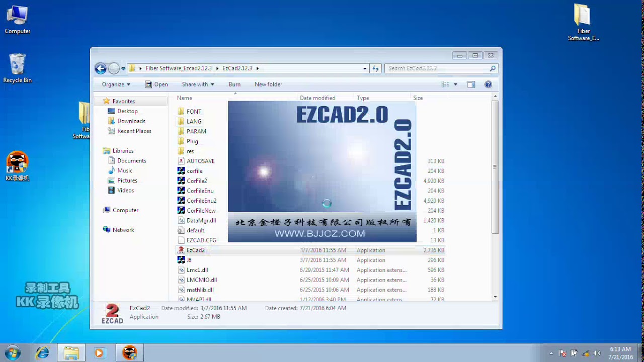The height and width of the screenshot is (362, 644).
Task: Open the Organize dropdown menu
Action: pos(115,84)
